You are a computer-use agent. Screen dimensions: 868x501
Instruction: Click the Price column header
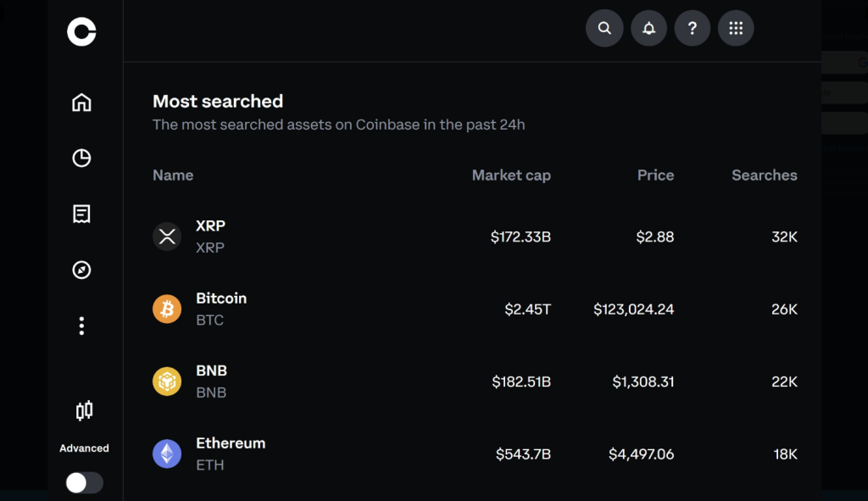click(x=655, y=175)
